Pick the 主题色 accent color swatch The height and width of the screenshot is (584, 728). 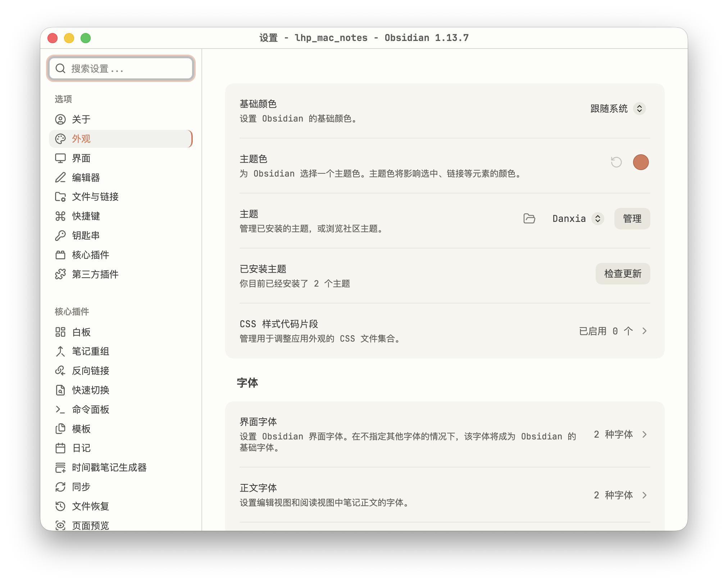click(641, 162)
